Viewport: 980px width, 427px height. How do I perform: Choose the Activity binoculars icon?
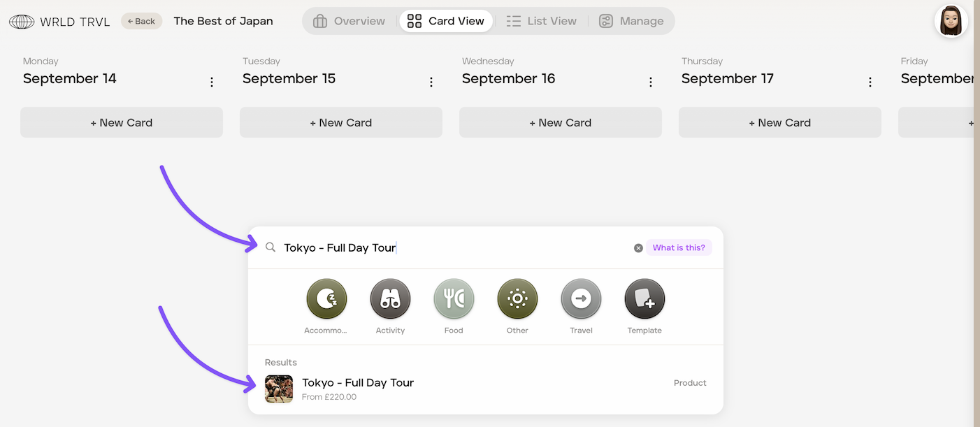pyautogui.click(x=390, y=299)
